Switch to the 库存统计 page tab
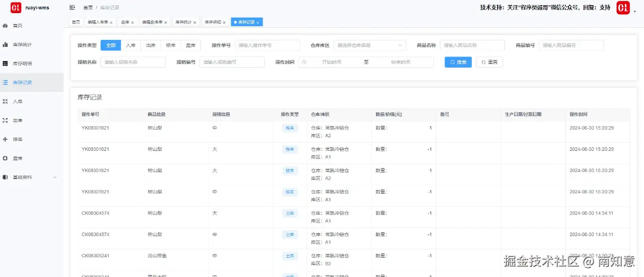 pos(185,22)
